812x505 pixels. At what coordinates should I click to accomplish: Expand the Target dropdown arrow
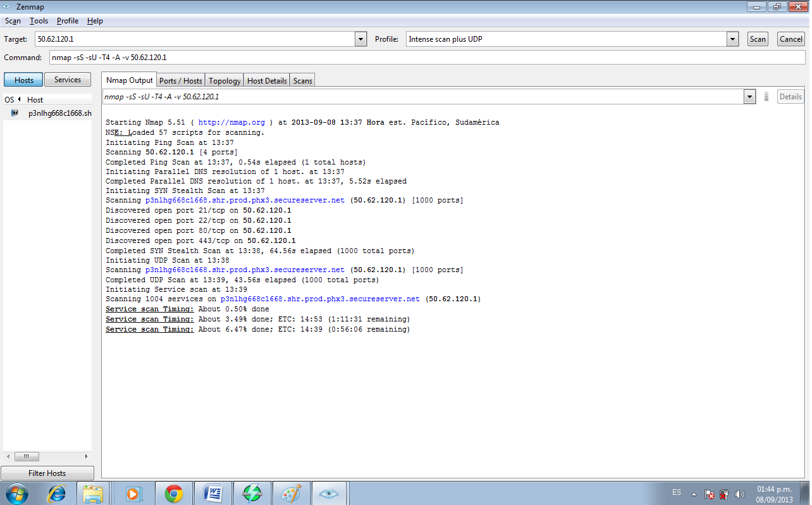tap(361, 39)
